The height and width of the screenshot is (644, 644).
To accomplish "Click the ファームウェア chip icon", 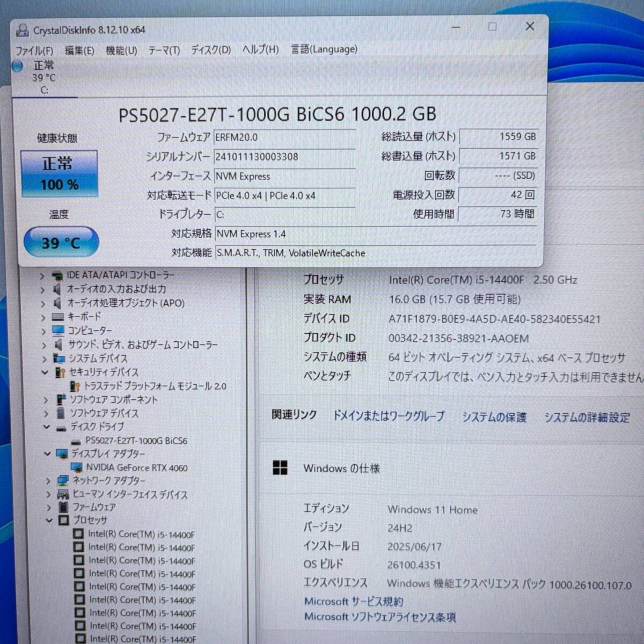I will [63, 507].
